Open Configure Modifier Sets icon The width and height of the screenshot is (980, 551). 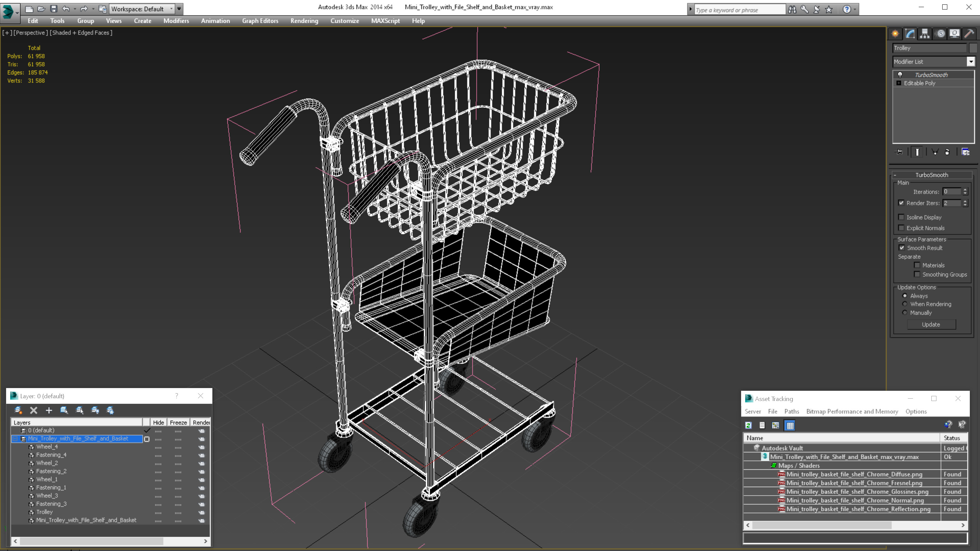(x=966, y=152)
